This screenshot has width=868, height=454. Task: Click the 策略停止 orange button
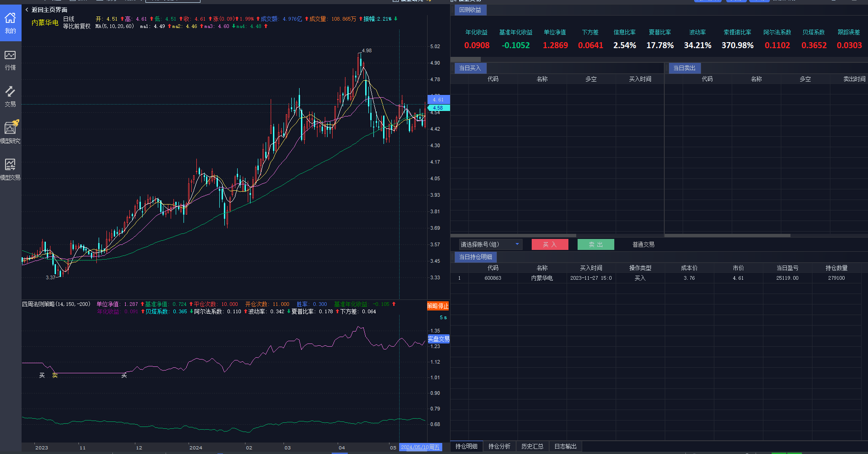pyautogui.click(x=438, y=306)
